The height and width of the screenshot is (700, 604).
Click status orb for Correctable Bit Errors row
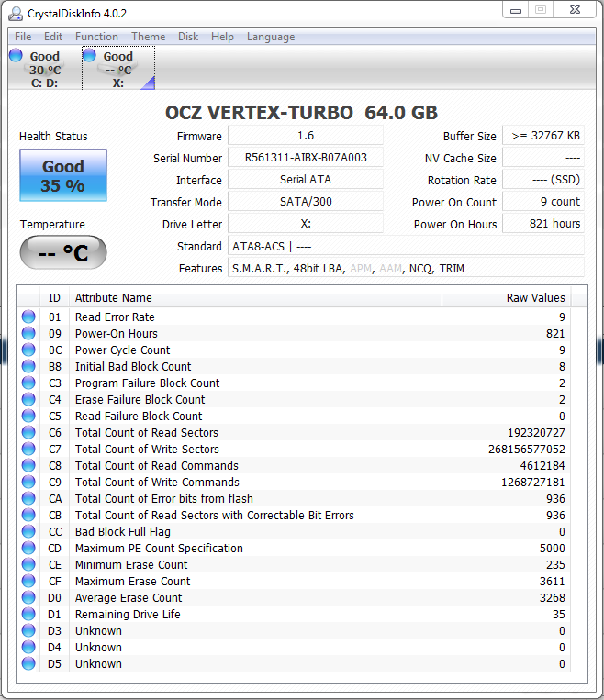[x=28, y=515]
